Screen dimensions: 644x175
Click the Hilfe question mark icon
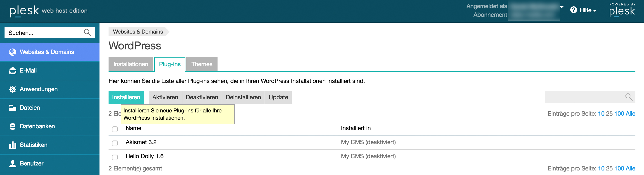coord(573,10)
